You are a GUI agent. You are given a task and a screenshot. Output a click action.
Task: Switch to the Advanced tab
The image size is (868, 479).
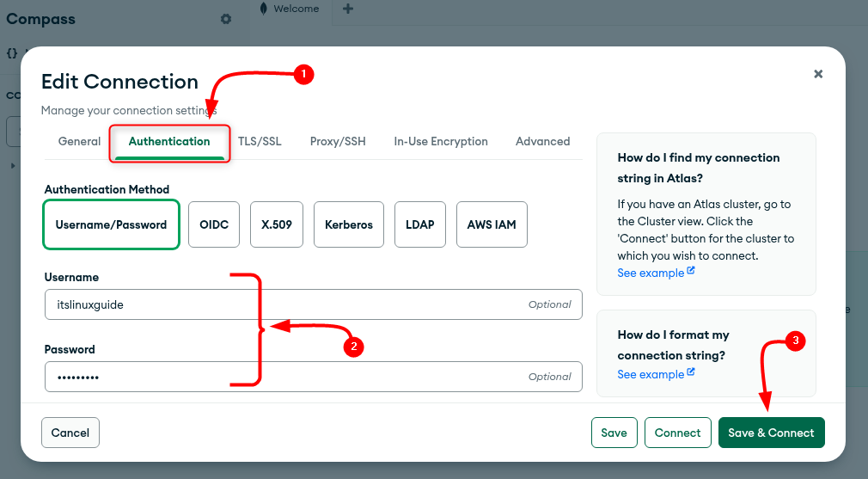click(x=542, y=141)
